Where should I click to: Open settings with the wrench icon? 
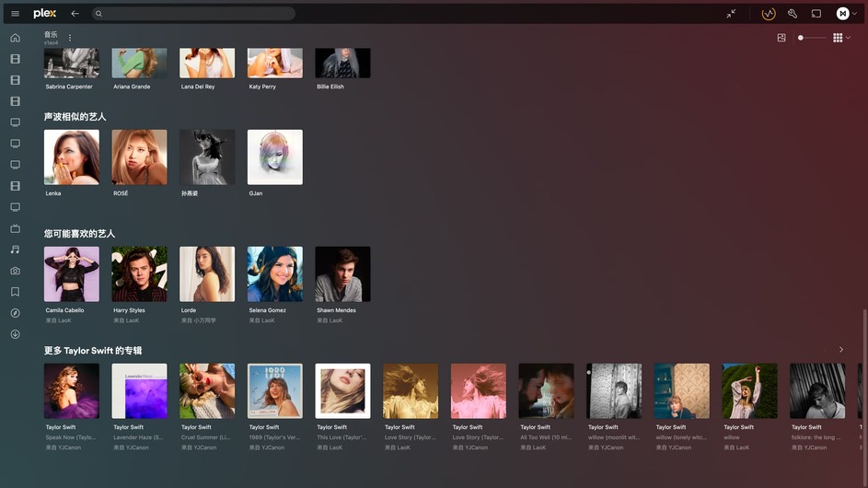[x=793, y=13]
